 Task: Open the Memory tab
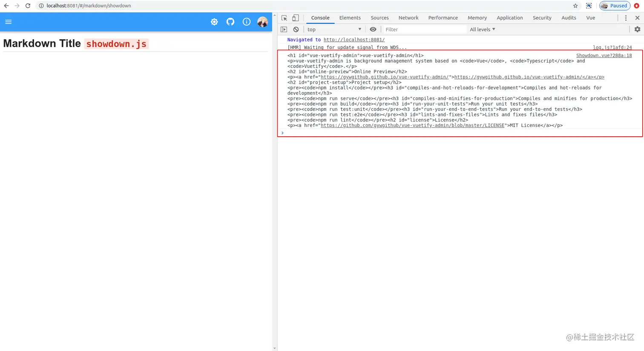click(477, 18)
